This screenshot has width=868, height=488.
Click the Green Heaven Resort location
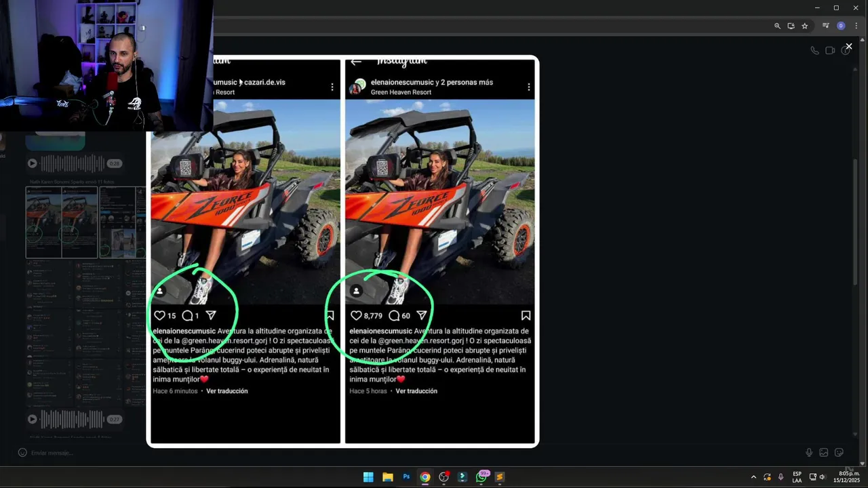[x=401, y=92]
